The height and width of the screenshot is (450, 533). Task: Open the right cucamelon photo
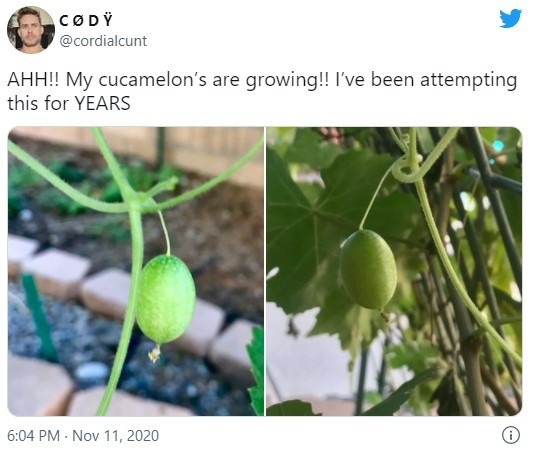[x=394, y=271]
